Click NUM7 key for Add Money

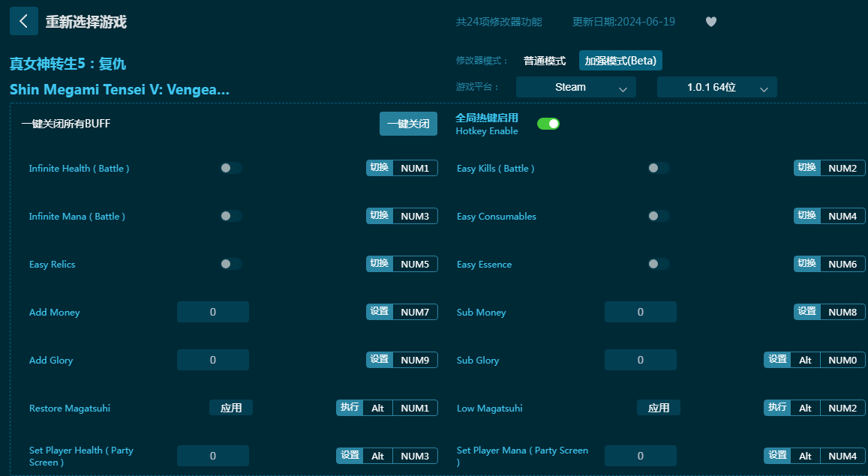[x=415, y=312]
